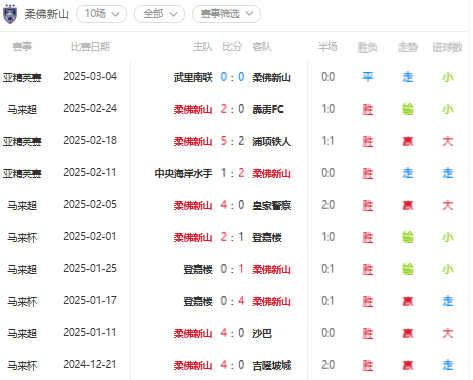Click the 柔佛新山 title text at top
Image resolution: width=473 pixels, height=380 pixels.
(47, 14)
